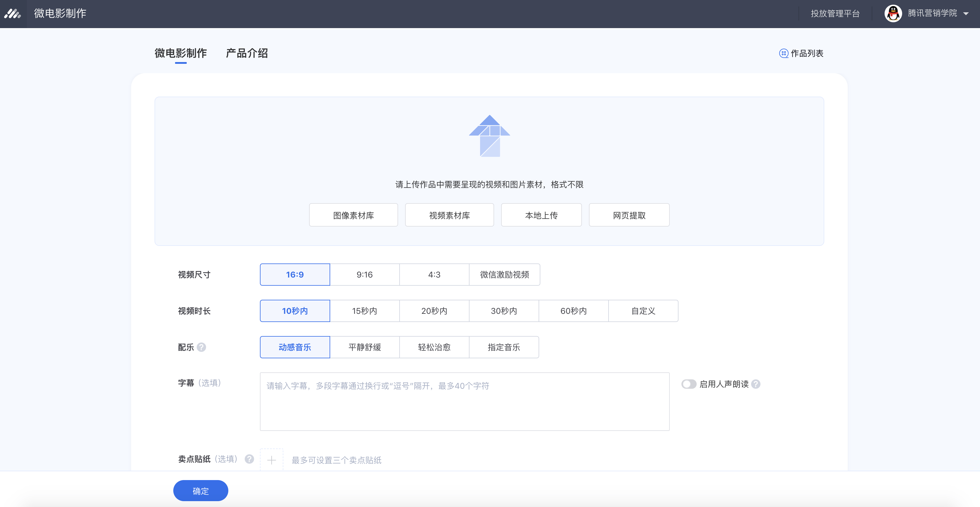Open the 投放管理平台 link
This screenshot has height=507, width=980.
pos(835,14)
